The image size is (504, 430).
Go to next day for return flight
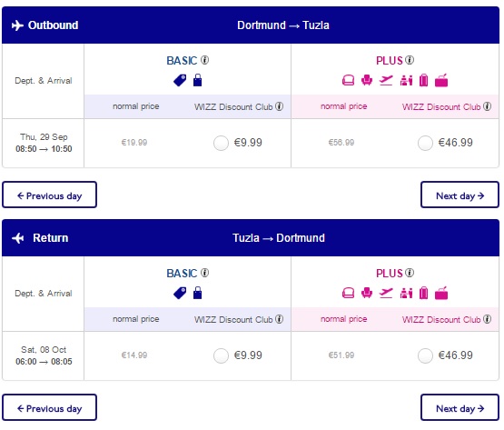tap(460, 407)
